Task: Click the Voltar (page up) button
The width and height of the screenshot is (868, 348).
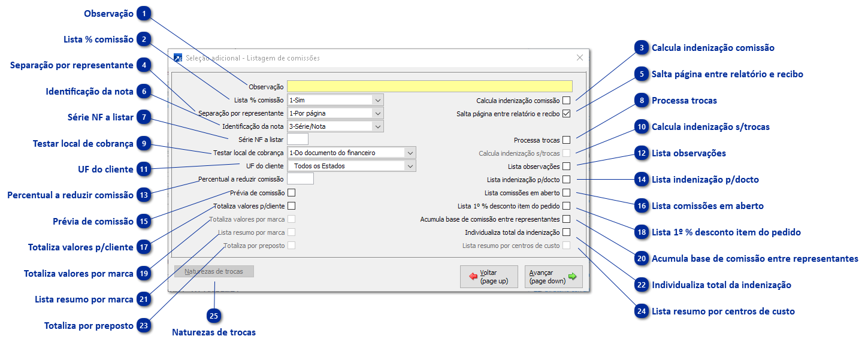Action: coord(489,277)
